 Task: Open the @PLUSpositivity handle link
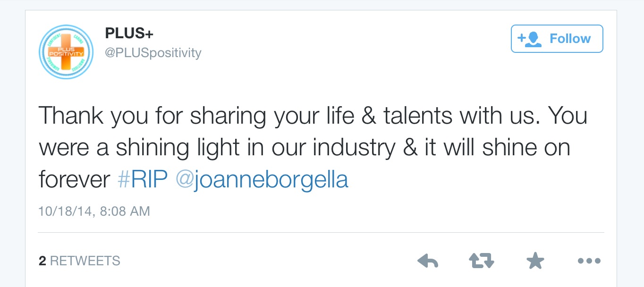(153, 53)
